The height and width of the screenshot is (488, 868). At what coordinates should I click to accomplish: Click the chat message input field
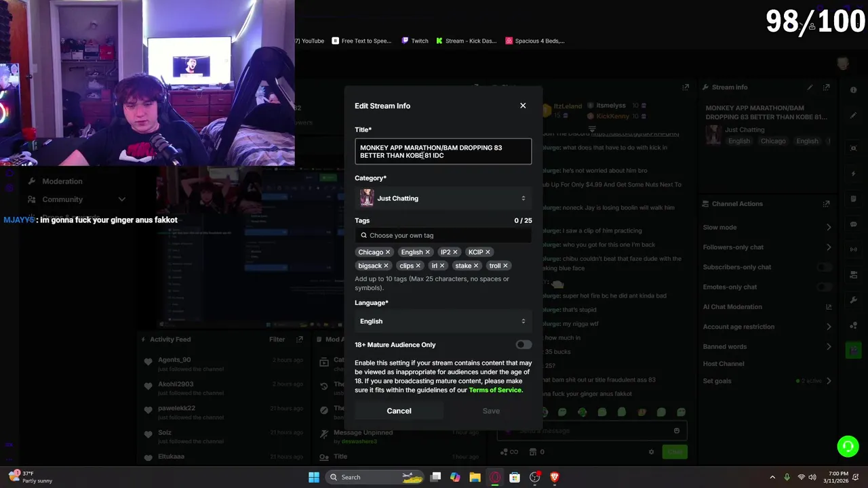pos(592,431)
